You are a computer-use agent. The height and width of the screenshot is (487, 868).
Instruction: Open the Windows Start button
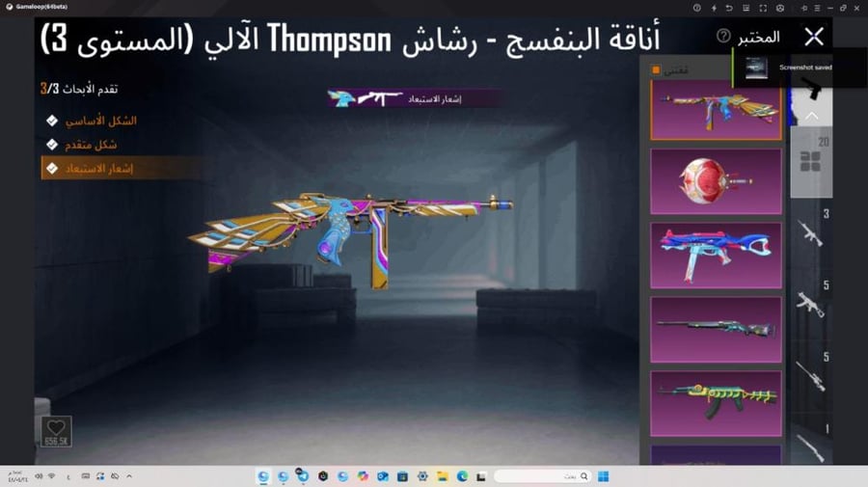(x=604, y=476)
